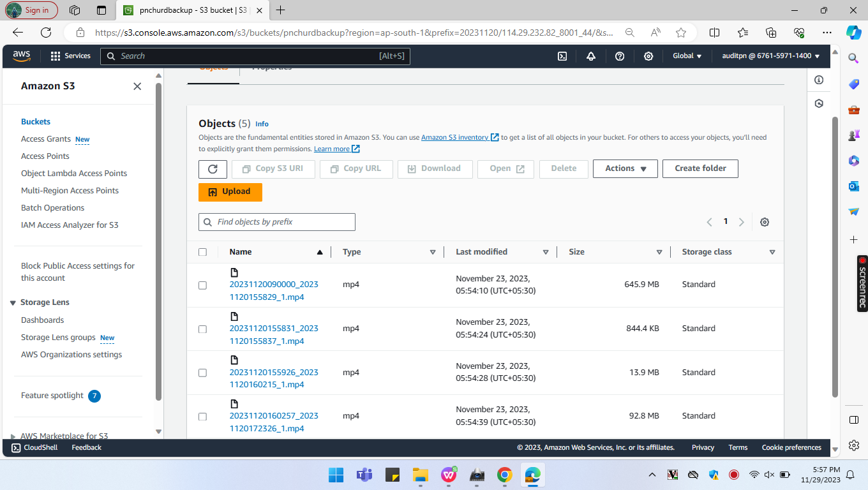The image size is (868, 490).
Task: Open Multi-Region Access Points
Action: tap(70, 191)
